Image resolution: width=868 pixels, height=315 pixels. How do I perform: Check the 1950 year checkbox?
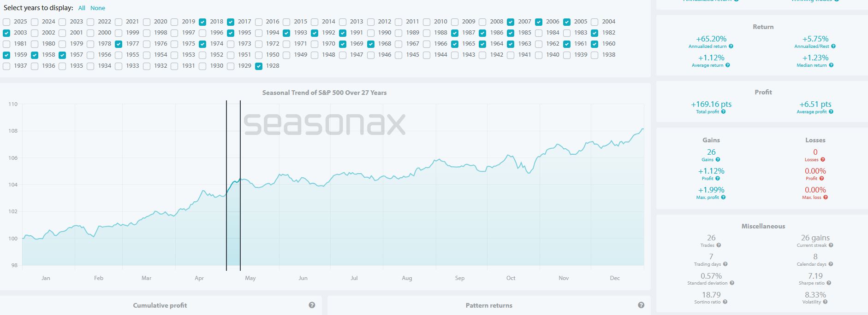[x=259, y=55]
